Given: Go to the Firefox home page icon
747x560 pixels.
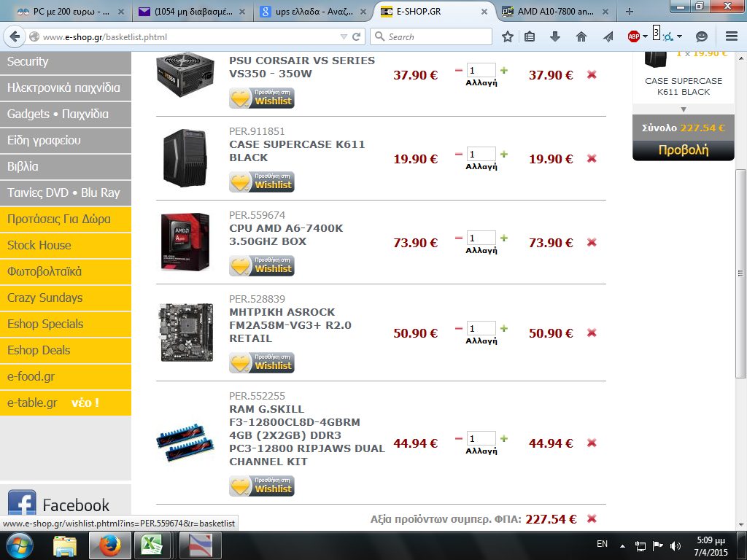Looking at the screenshot, I should [x=581, y=36].
